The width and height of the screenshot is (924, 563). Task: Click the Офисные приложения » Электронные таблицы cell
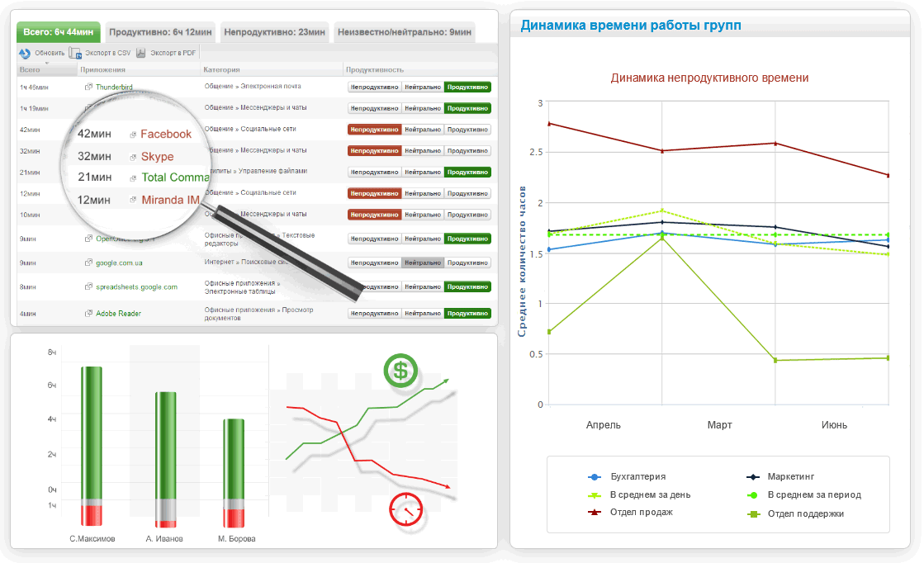(242, 287)
